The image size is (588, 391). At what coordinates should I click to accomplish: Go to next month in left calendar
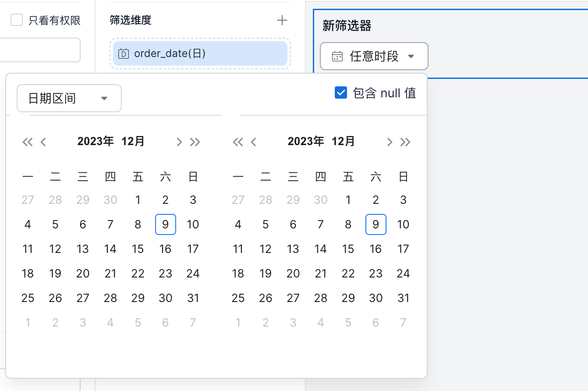[179, 142]
